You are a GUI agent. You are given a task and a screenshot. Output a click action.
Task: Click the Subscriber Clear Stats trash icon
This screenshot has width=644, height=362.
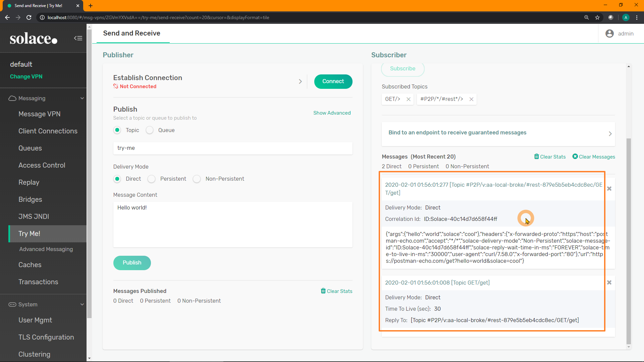point(536,157)
